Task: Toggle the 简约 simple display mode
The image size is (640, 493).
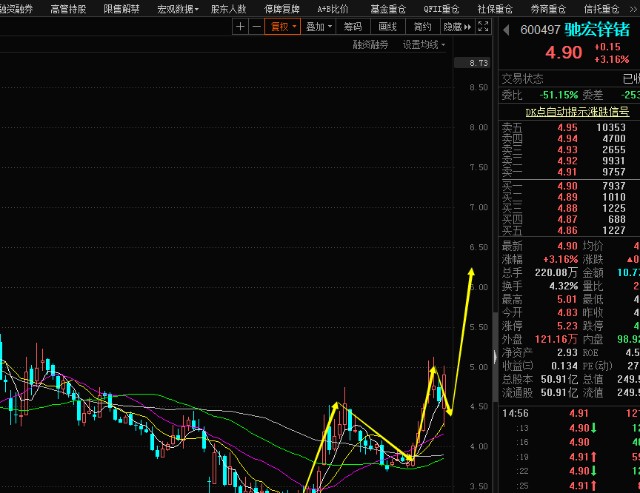Action: 422,27
